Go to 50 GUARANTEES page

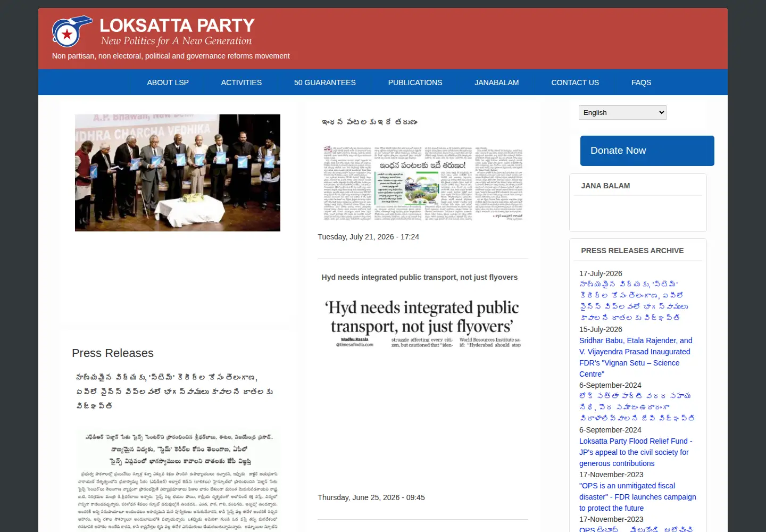coord(325,82)
